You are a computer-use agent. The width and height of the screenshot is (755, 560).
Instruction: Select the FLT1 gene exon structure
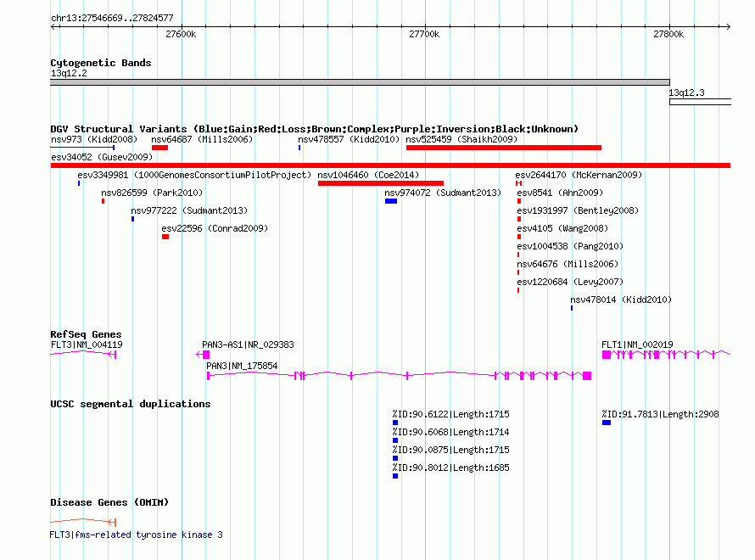(x=667, y=355)
